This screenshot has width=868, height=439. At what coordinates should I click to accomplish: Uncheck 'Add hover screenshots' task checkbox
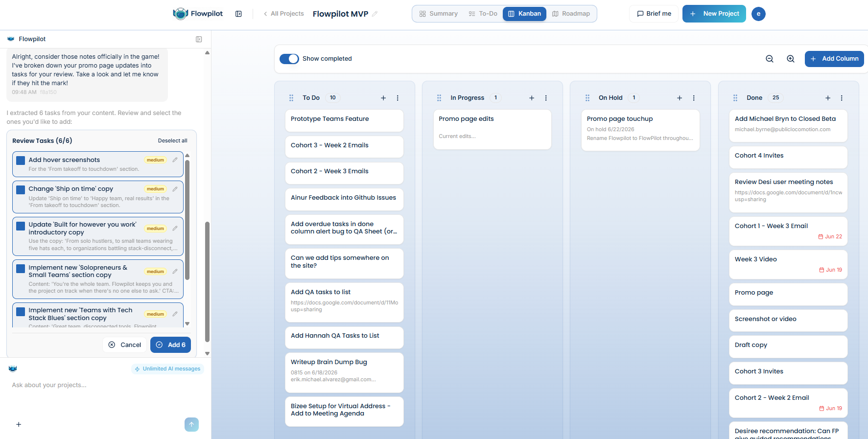(x=21, y=160)
